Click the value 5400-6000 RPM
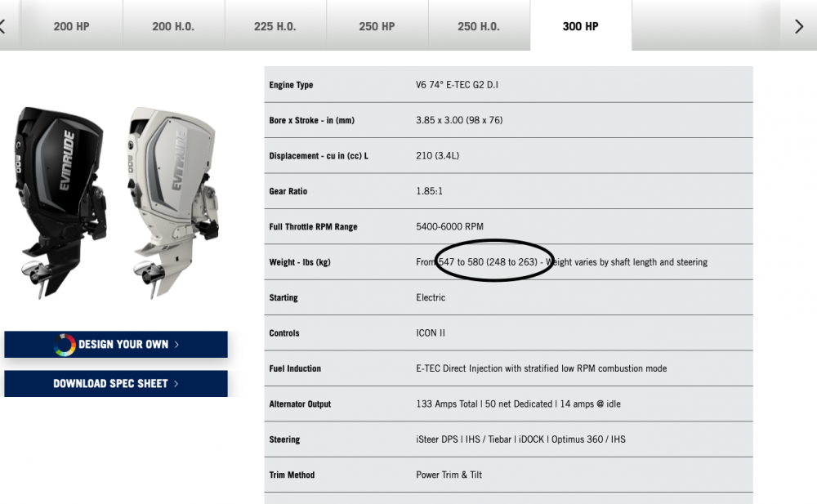 (x=449, y=227)
